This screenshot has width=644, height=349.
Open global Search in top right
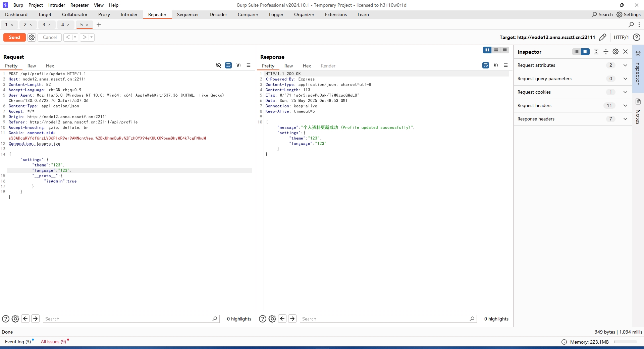602,14
